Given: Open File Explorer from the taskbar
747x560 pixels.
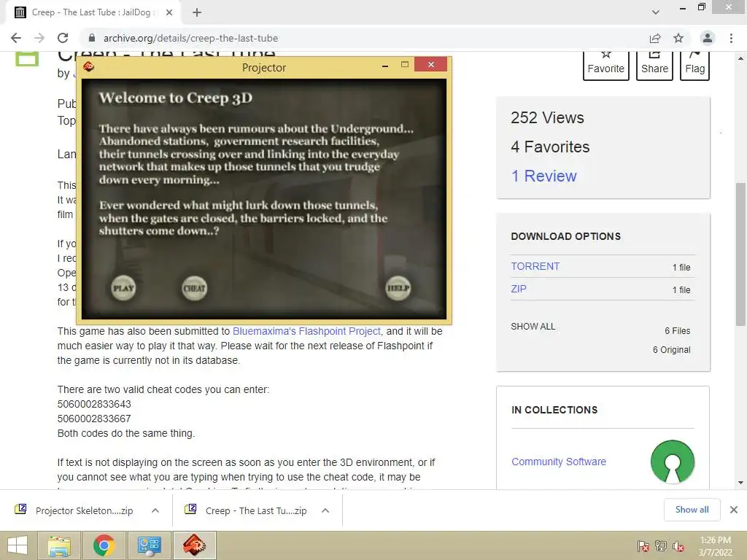Looking at the screenshot, I should tap(58, 545).
